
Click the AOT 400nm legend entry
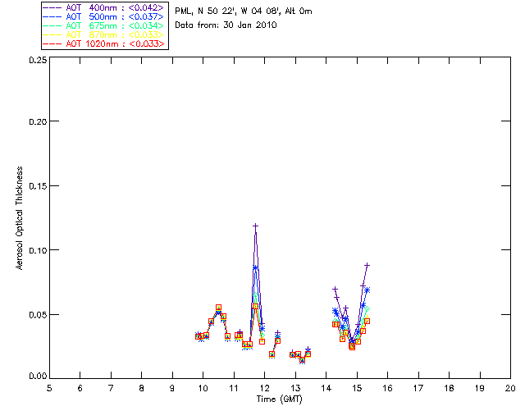click(x=104, y=7)
